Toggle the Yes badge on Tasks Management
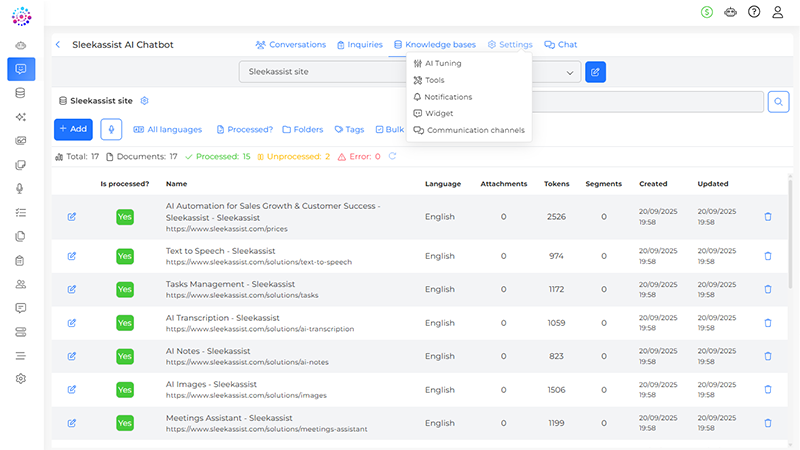Image resolution: width=800 pixels, height=450 pixels. (x=125, y=289)
